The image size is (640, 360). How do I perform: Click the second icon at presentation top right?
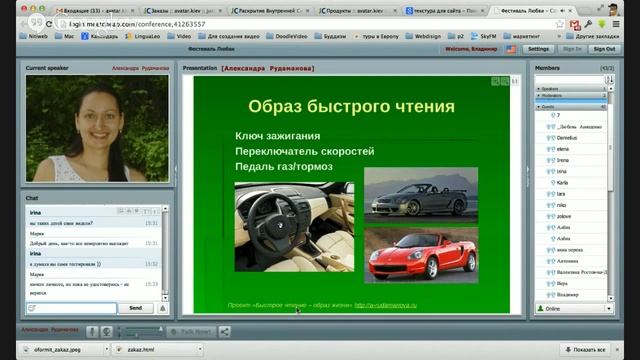point(505,81)
